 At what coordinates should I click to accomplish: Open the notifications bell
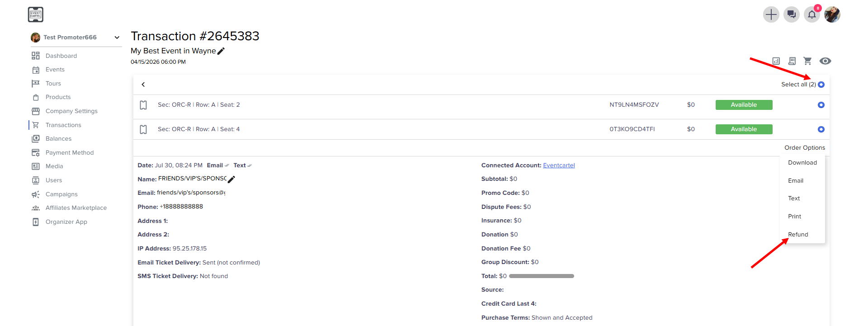[811, 14]
